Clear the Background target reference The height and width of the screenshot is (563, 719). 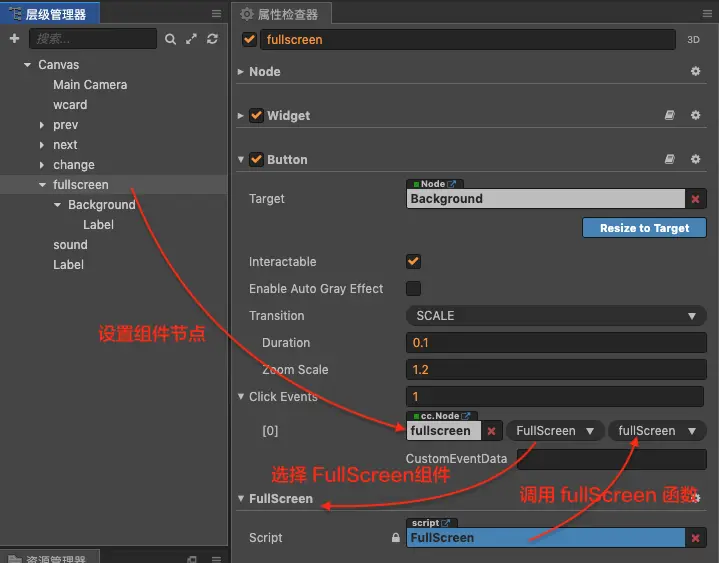pos(696,199)
